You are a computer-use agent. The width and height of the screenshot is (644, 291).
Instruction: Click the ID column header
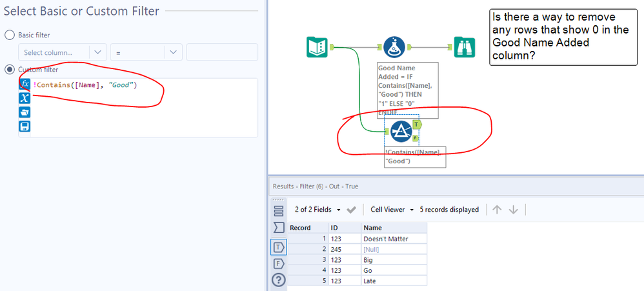pyautogui.click(x=345, y=228)
